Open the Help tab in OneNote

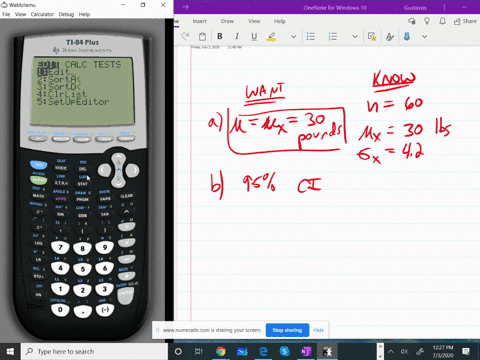pos(280,21)
